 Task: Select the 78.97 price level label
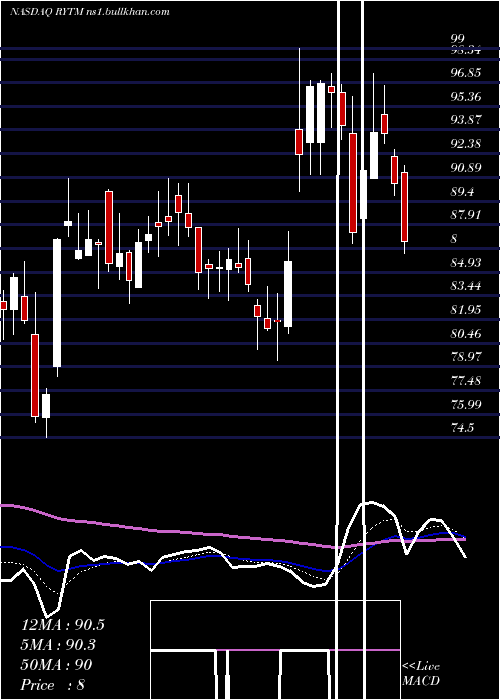pos(466,357)
